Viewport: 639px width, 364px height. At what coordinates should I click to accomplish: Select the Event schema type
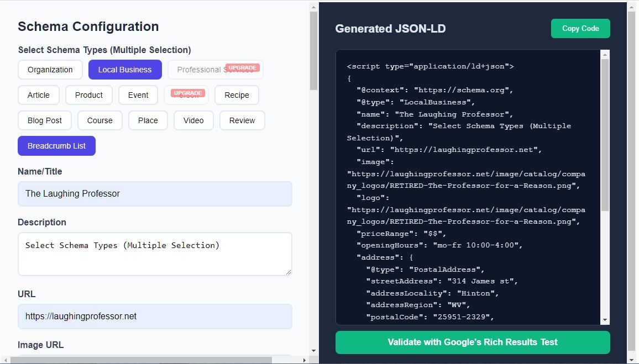click(138, 95)
